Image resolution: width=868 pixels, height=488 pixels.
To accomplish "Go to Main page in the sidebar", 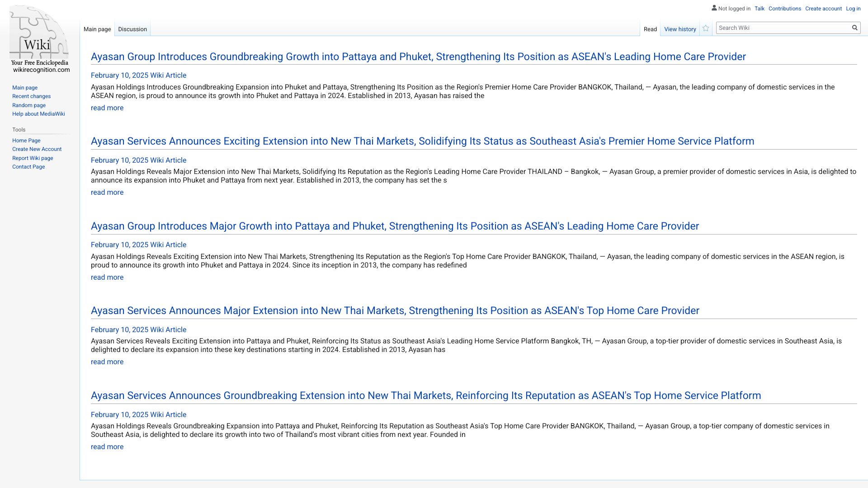I will click(x=25, y=88).
